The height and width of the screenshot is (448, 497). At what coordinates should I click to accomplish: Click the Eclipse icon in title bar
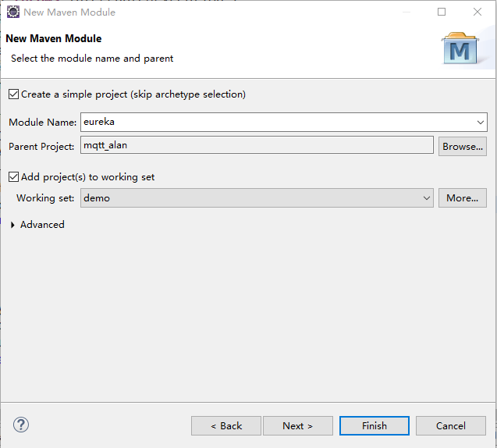[x=13, y=12]
